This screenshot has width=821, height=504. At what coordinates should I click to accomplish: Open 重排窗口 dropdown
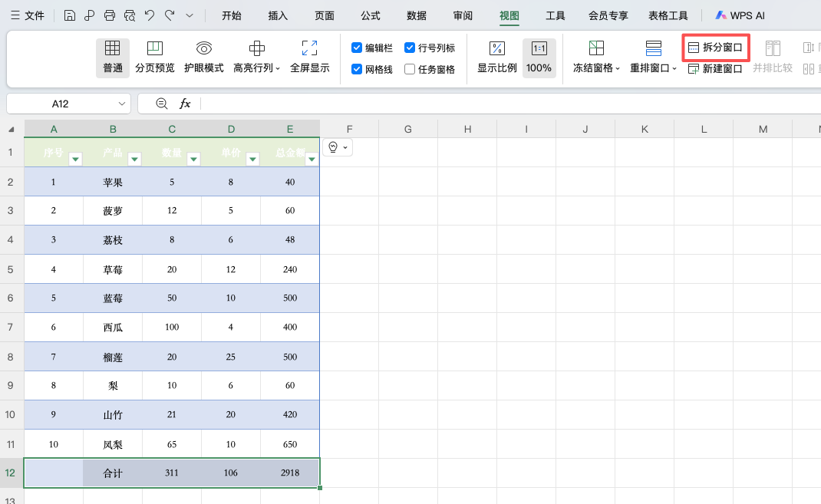[x=653, y=58]
